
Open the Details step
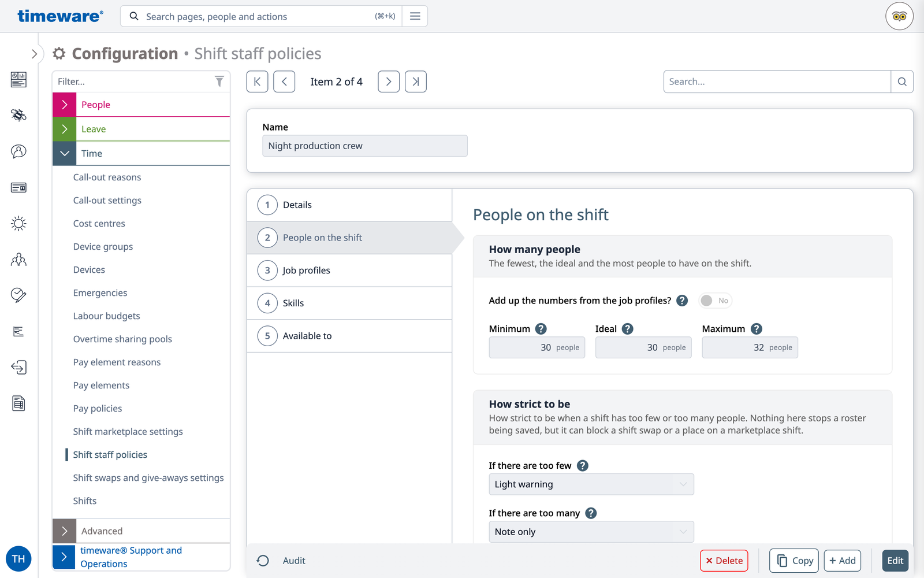pos(349,205)
